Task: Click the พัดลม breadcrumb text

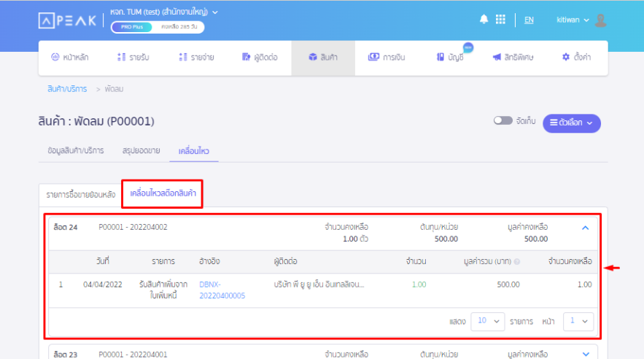Action: tap(114, 89)
